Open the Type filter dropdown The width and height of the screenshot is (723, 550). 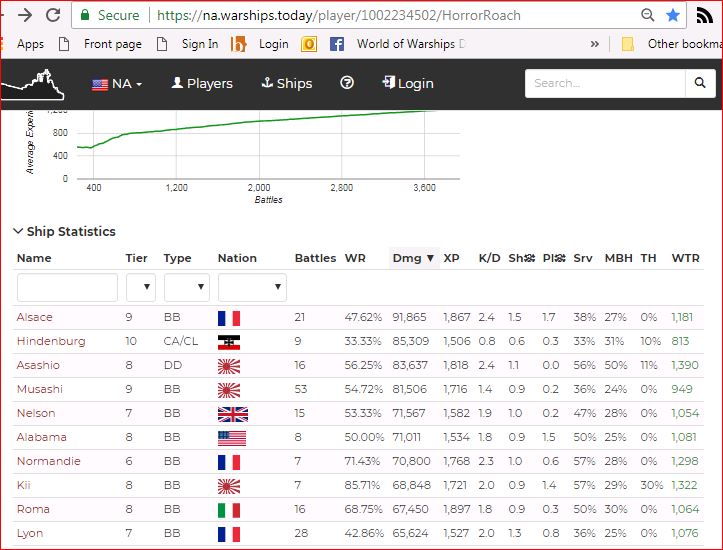click(184, 288)
